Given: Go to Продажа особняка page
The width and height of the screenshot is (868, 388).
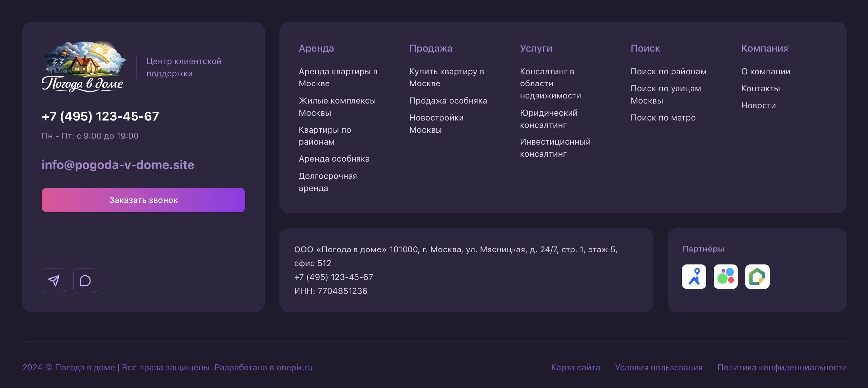Looking at the screenshot, I should click(448, 101).
